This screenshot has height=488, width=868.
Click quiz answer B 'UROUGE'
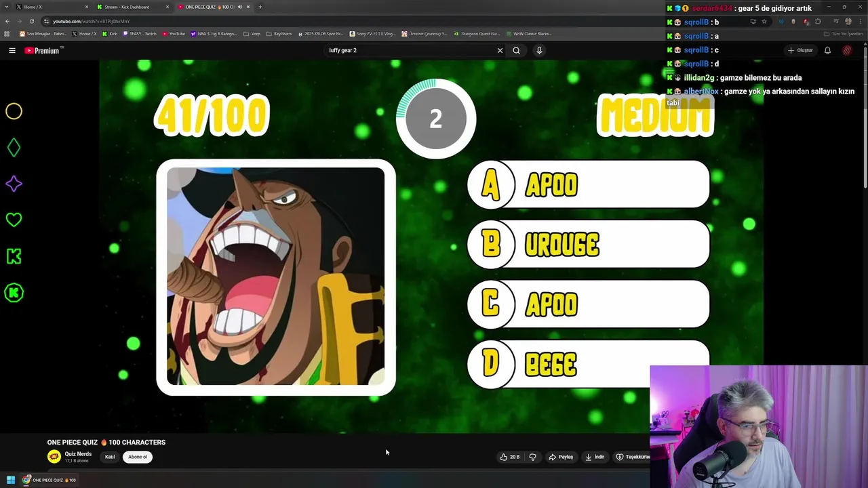(588, 244)
